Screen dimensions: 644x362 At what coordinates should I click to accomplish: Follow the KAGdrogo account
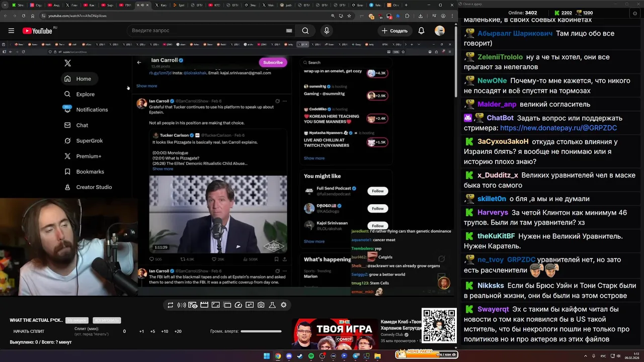coord(378,208)
